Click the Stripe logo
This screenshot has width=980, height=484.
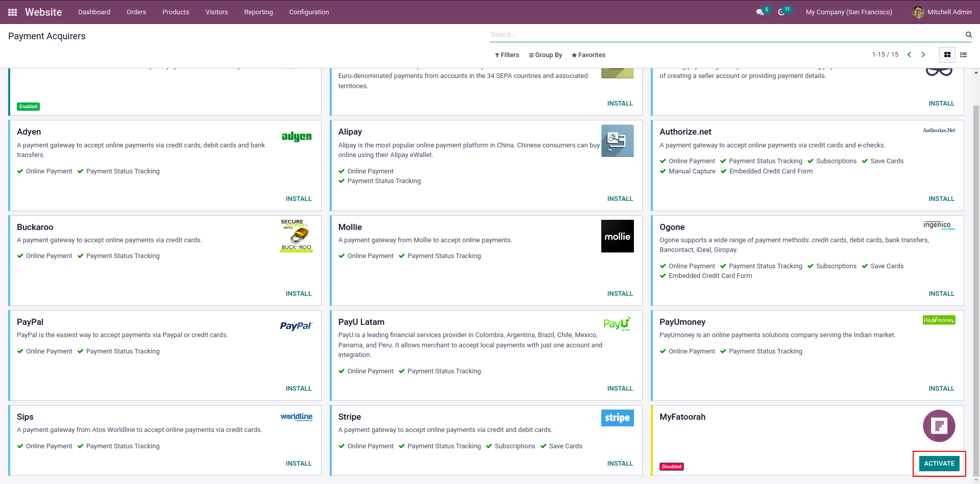pos(618,418)
